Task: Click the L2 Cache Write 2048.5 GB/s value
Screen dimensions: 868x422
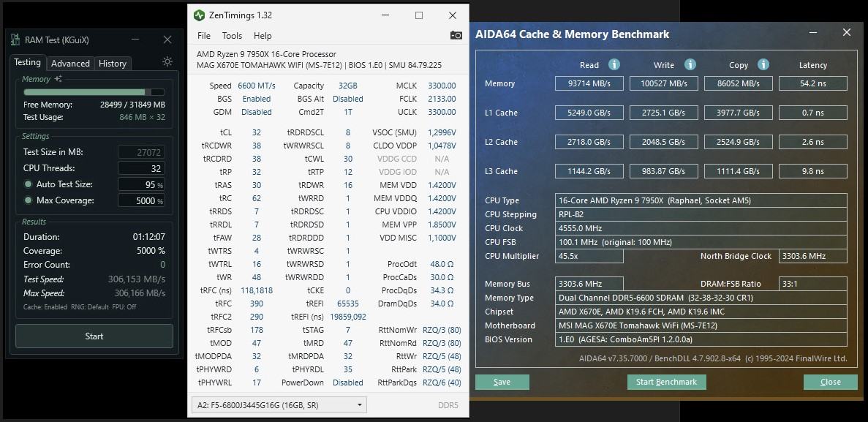Action: tap(664, 143)
